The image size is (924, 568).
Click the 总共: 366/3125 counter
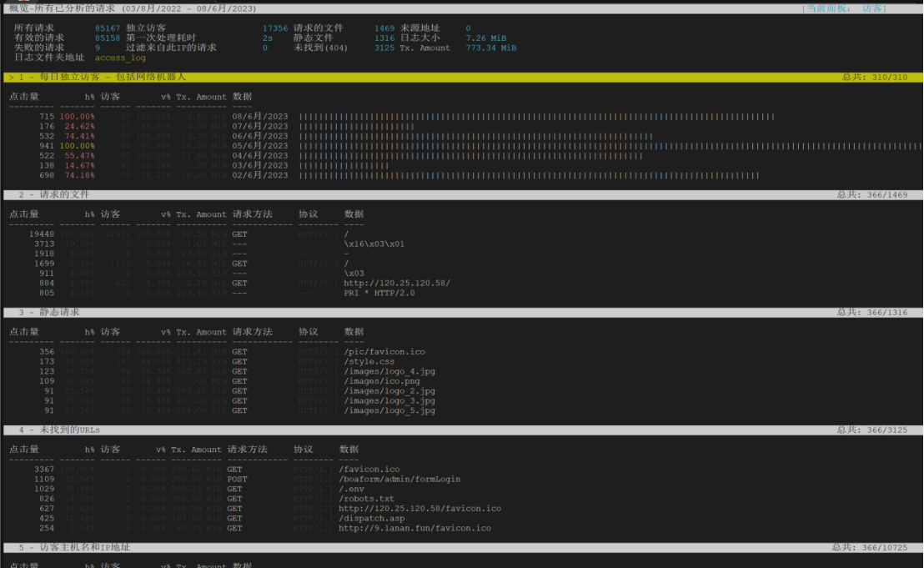point(872,430)
